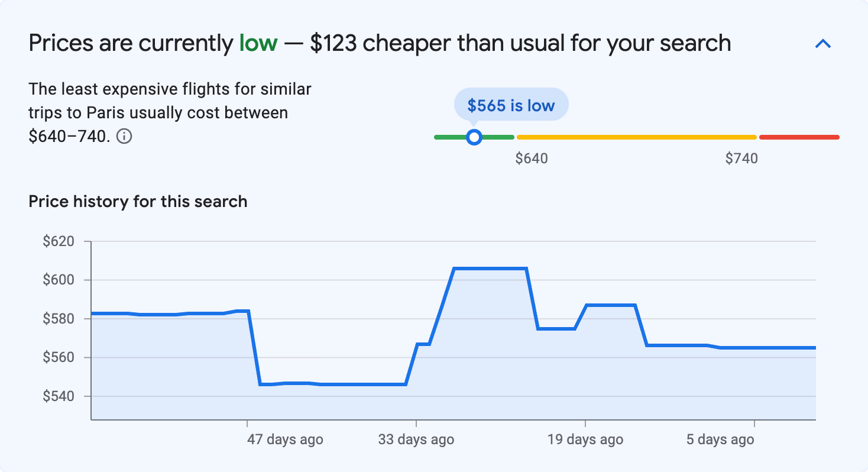
Task: Click the red high-price segment of the bar
Action: pyautogui.click(x=798, y=137)
